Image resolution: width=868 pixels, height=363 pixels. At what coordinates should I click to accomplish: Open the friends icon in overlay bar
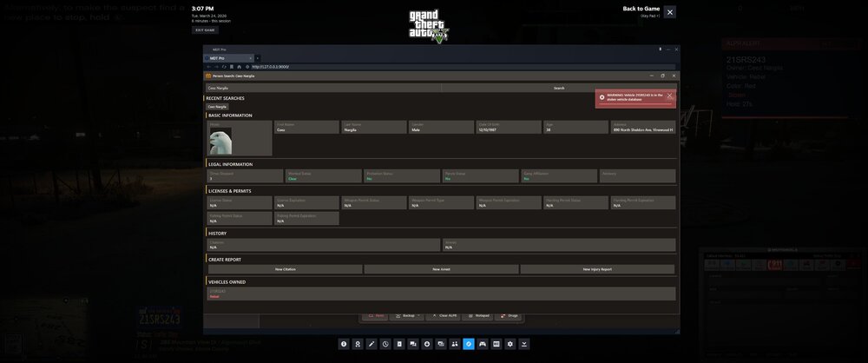pos(455,344)
